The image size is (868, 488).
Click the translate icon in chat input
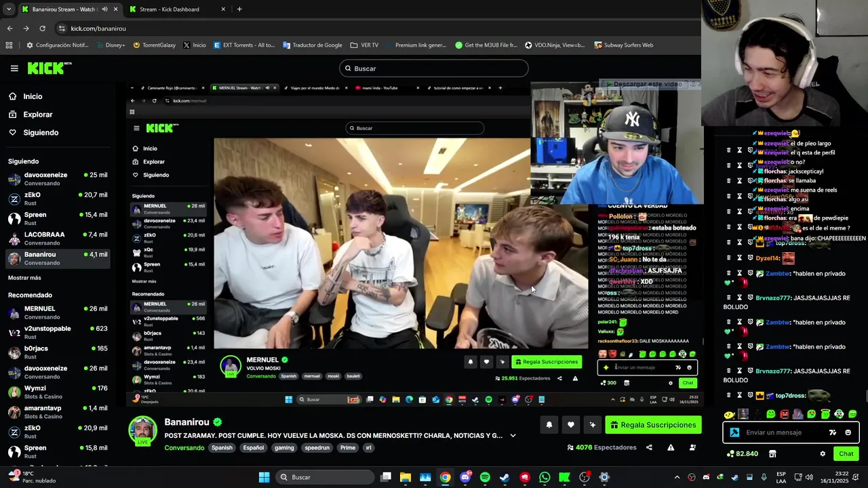click(833, 432)
